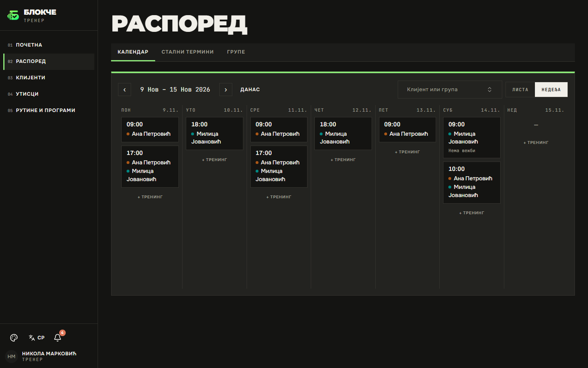Select the Стални термини tab
This screenshot has width=588, height=368.
coord(188,52)
